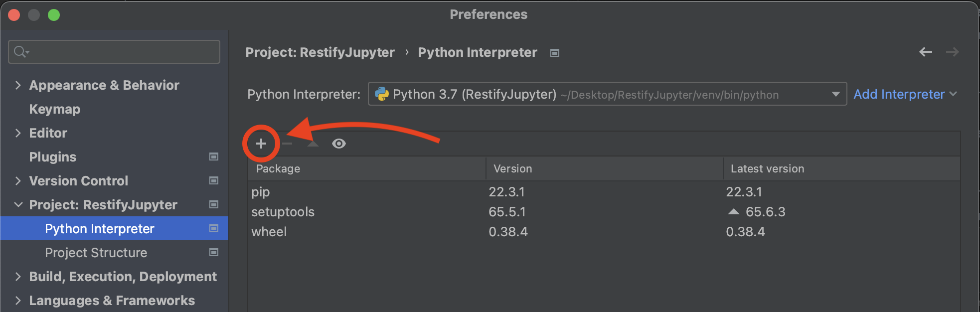980x312 pixels.
Task: Expand Appearance & Behavior section
Action: [18, 85]
